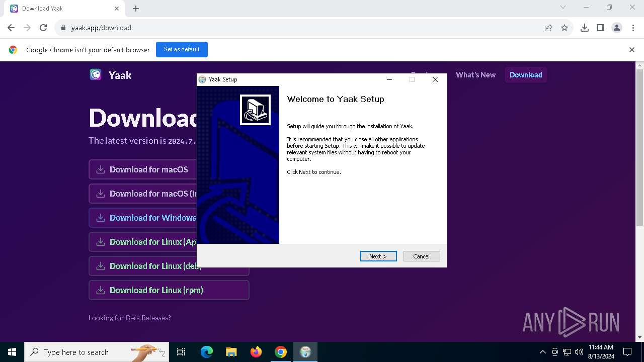Minimize the Yaak Setup dialog
Viewport: 644px width, 362px height.
389,79
